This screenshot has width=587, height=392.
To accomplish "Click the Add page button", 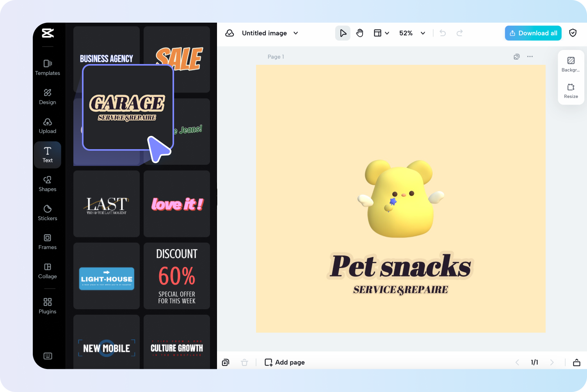I will point(285,362).
